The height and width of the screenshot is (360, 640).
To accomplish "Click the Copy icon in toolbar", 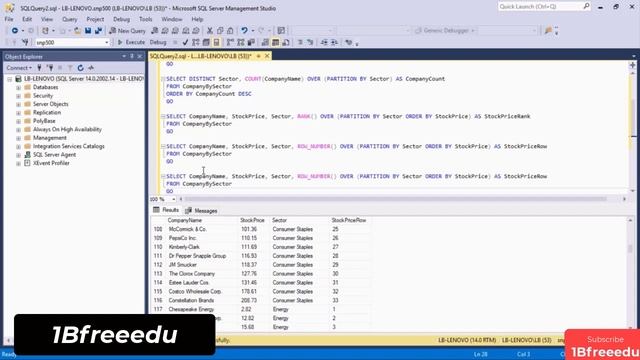I will pos(220,31).
